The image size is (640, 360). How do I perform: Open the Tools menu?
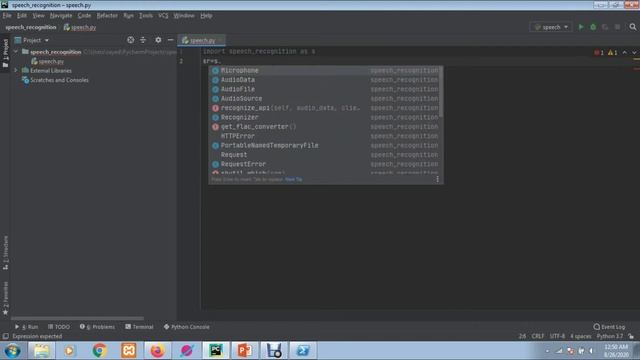[x=146, y=16]
